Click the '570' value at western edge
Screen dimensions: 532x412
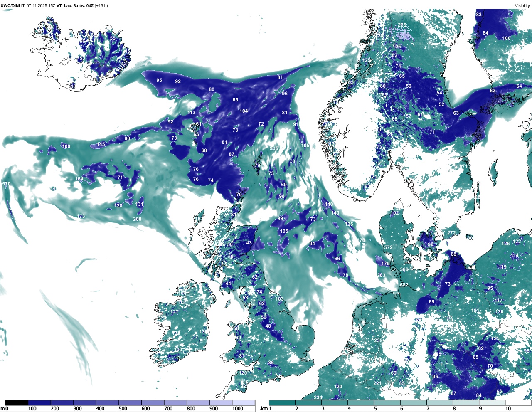click(6, 184)
